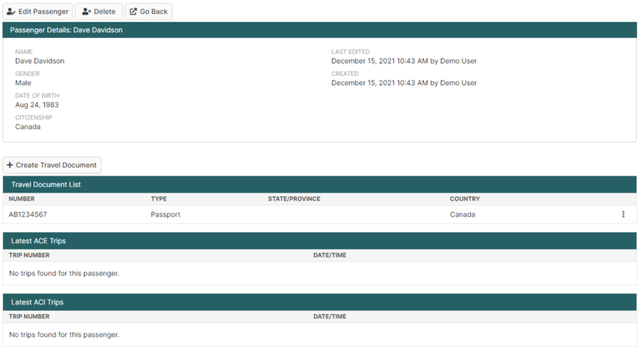Click the Passenger Details panel header

(66, 30)
